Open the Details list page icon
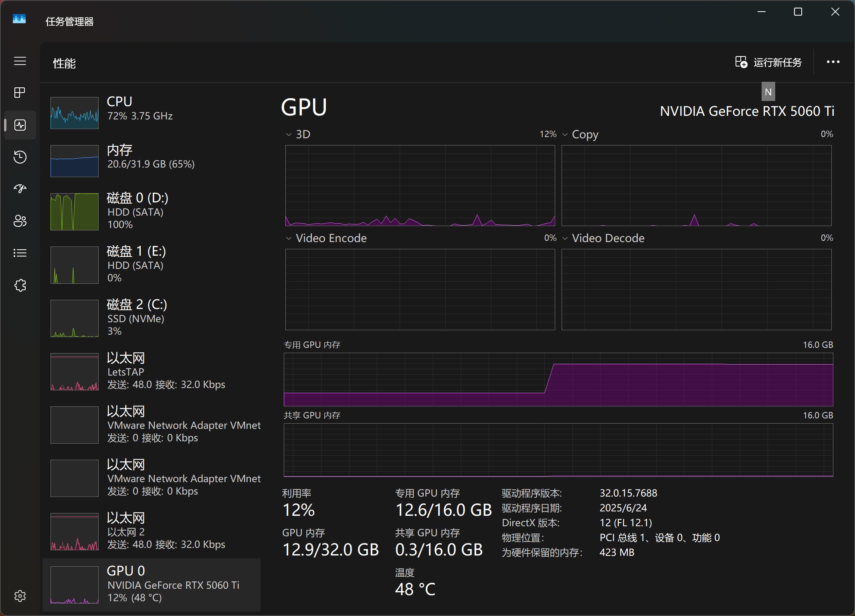855x616 pixels. point(20,253)
